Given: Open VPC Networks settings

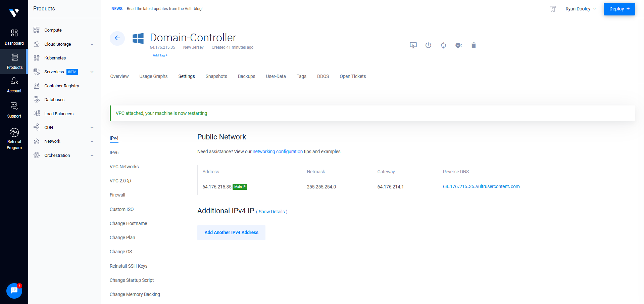Looking at the screenshot, I should [x=124, y=167].
